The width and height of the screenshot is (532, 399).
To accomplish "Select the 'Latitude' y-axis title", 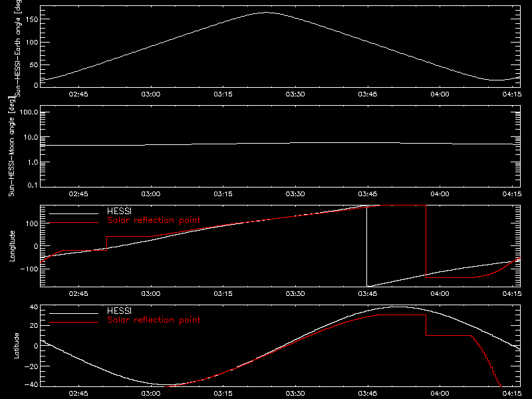I will tap(16, 346).
